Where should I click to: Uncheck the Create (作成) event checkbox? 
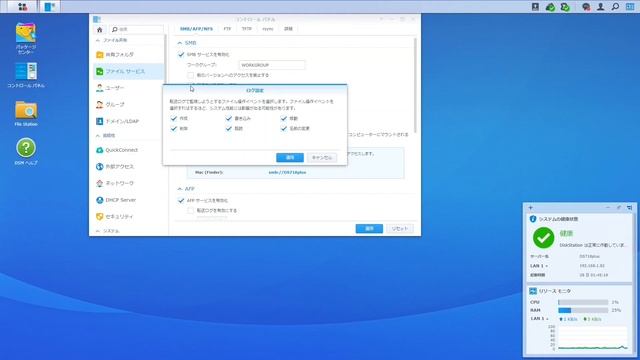pos(174,118)
